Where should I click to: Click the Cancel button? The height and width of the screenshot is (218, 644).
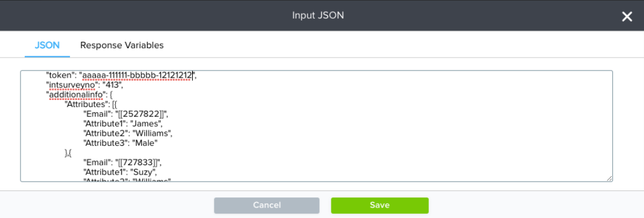point(267,205)
